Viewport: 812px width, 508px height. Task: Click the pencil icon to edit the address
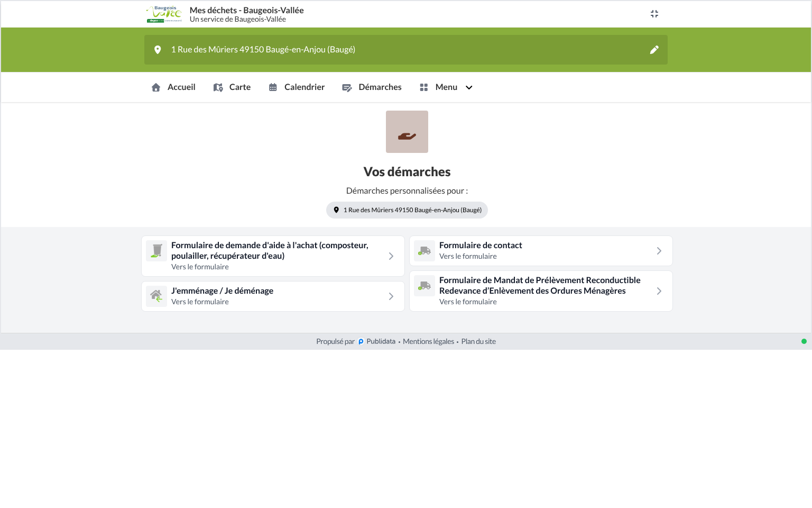(654, 50)
